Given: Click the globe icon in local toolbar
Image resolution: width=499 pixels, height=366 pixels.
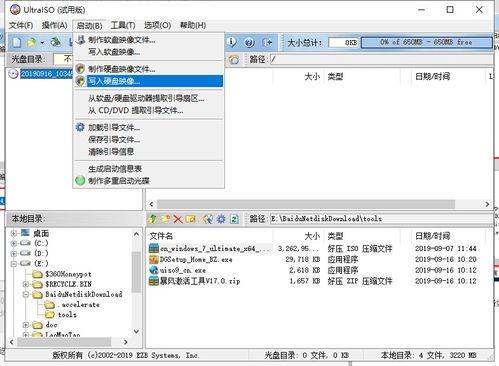Looking at the screenshot, I should click(x=208, y=219).
